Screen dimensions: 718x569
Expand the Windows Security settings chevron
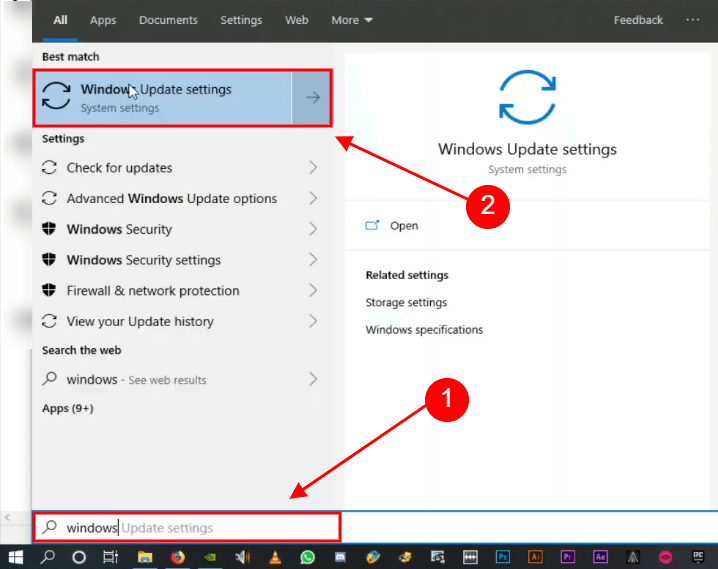pyautogui.click(x=313, y=259)
